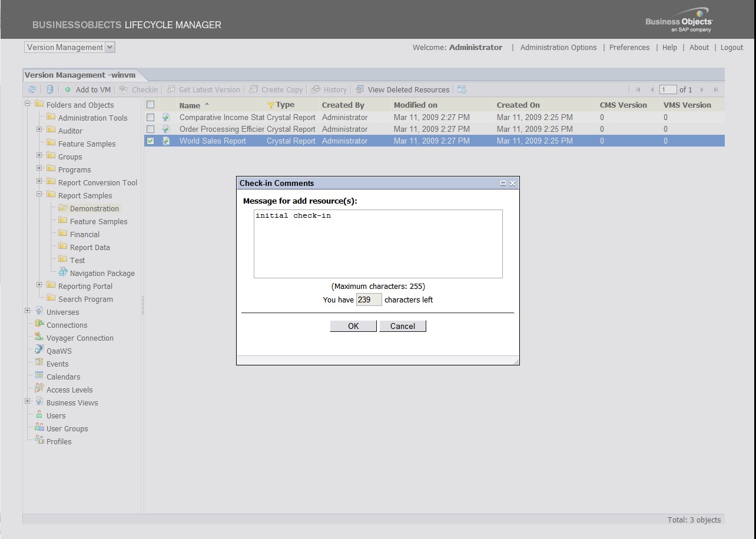Expand the Universes node

coord(27,311)
